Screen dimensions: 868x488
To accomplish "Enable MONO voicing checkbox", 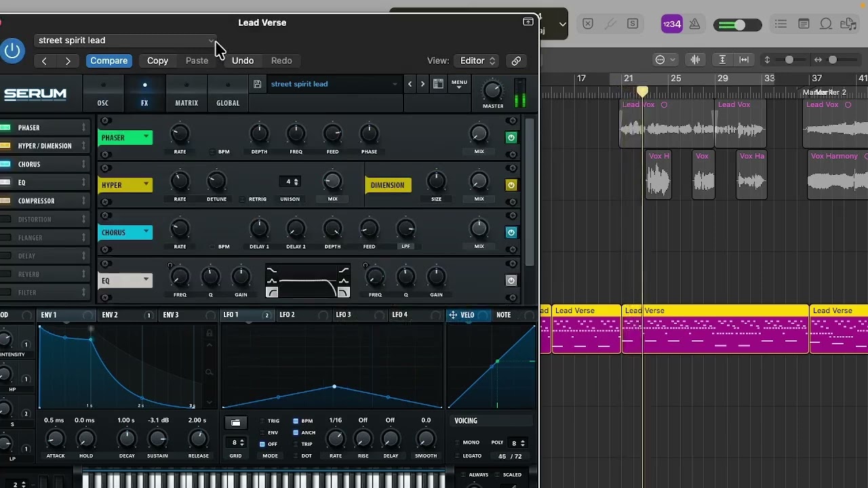I will tap(458, 443).
